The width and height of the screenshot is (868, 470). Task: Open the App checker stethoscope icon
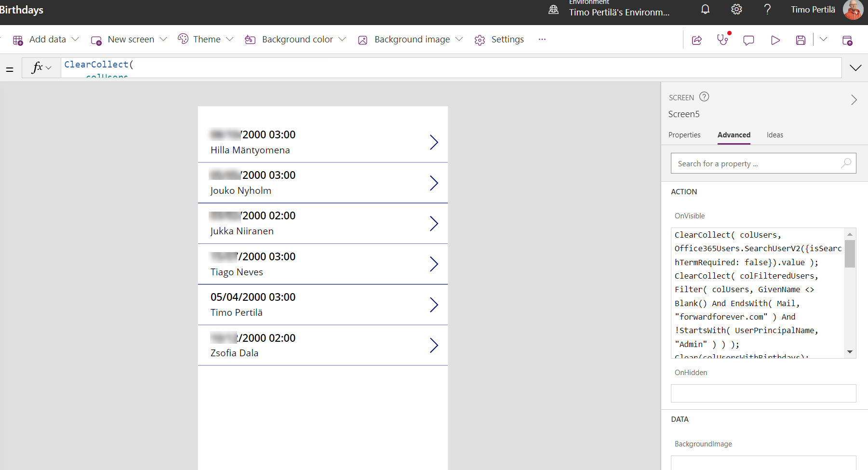(x=722, y=40)
